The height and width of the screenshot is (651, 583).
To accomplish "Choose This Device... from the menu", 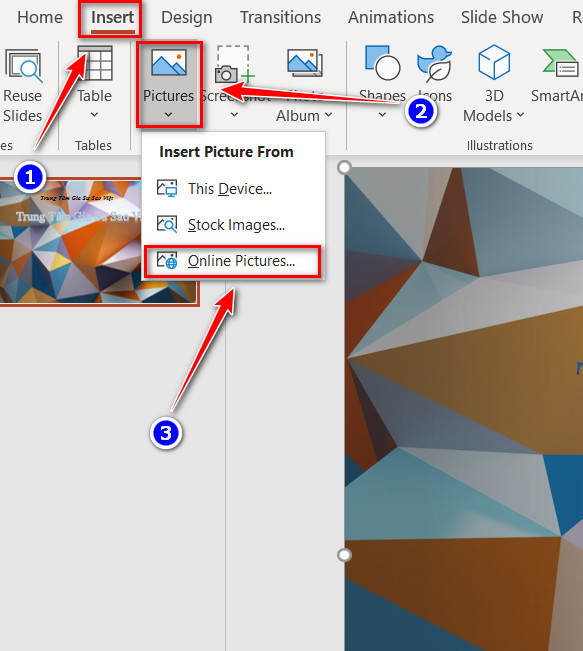I will point(233,189).
